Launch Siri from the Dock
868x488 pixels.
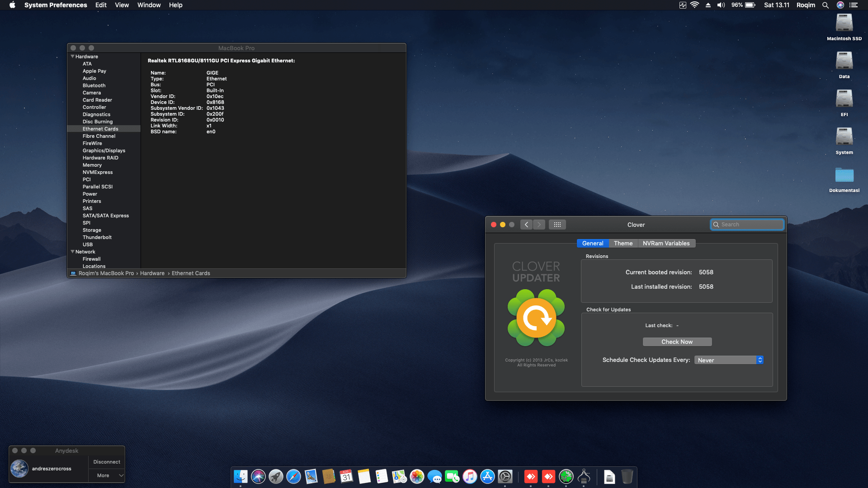pyautogui.click(x=258, y=476)
